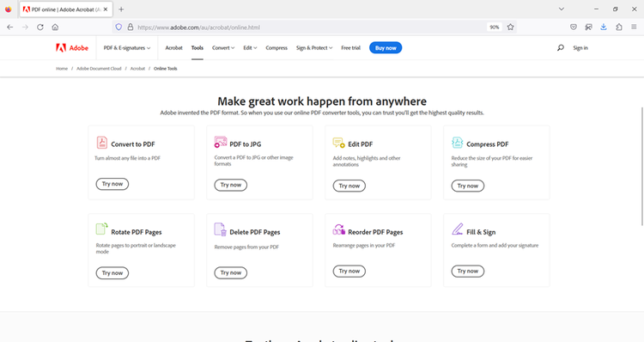This screenshot has width=644, height=342.
Task: Open the Firefox extensions puzzle icon
Action: pos(619,27)
